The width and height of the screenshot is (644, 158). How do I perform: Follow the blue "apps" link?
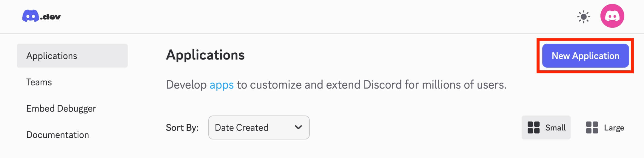click(221, 85)
